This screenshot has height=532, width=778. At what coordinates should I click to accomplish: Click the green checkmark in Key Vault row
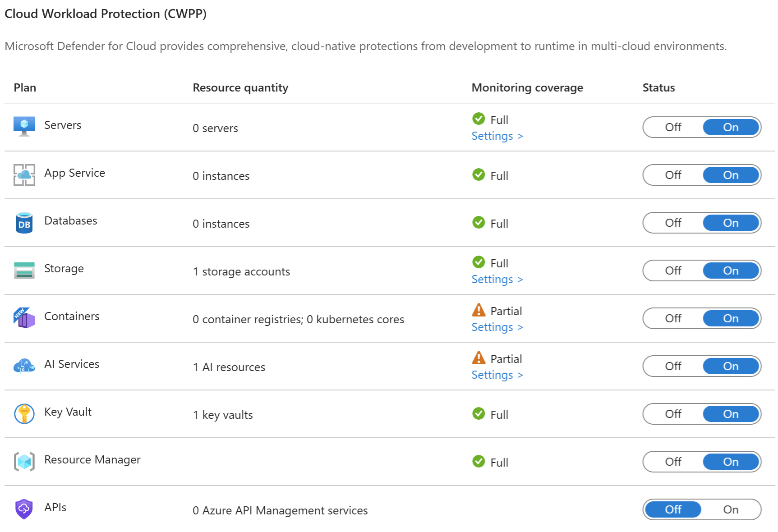(479, 413)
